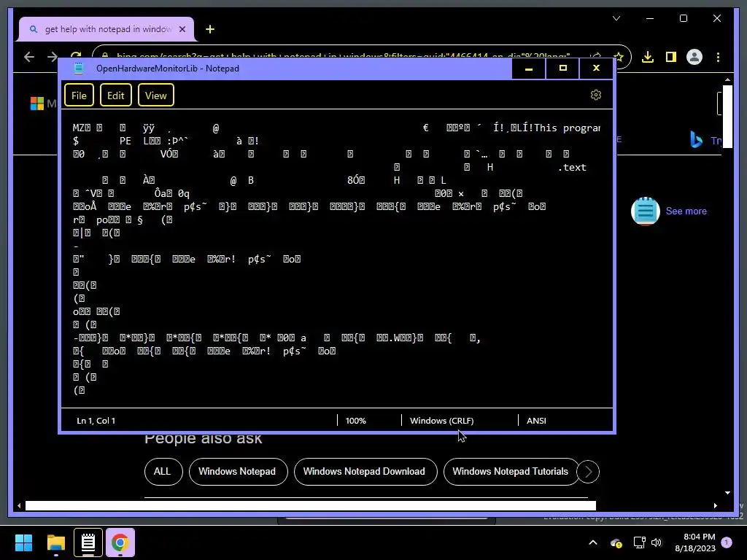Click the OneDrive cloud tray icon
Viewport: 747px width, 560px height.
(x=616, y=542)
